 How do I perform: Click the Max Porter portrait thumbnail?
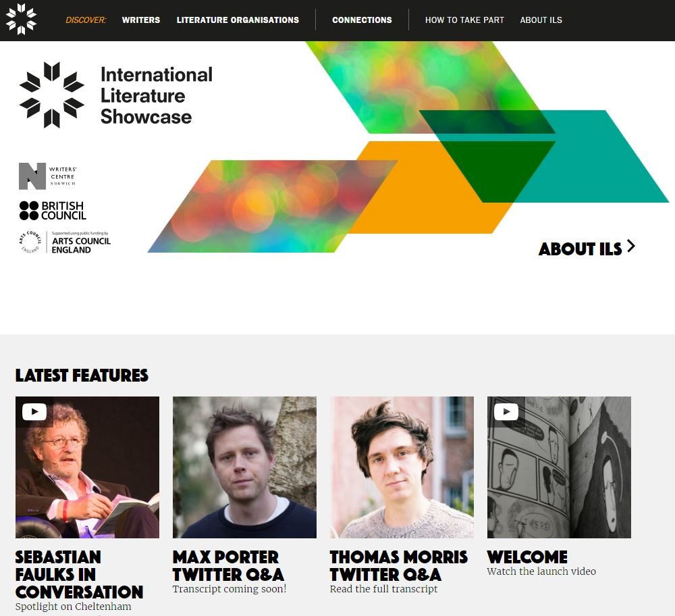[244, 467]
